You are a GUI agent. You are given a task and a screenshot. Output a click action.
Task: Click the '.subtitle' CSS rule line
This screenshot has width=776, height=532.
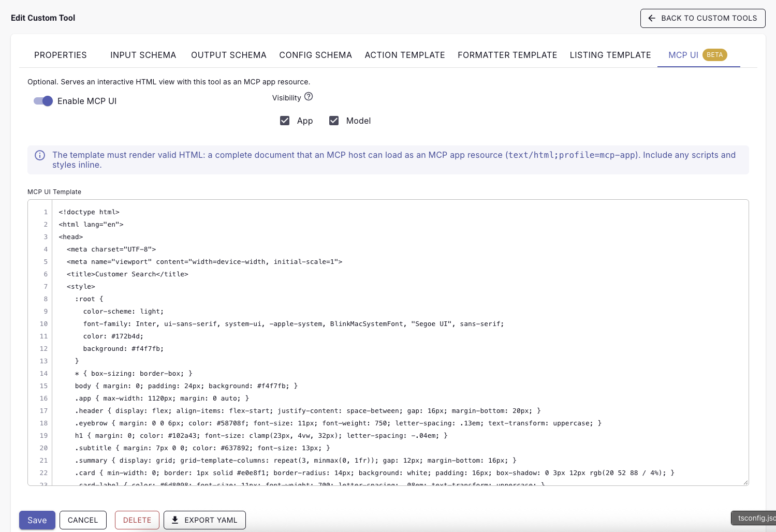pos(202,448)
